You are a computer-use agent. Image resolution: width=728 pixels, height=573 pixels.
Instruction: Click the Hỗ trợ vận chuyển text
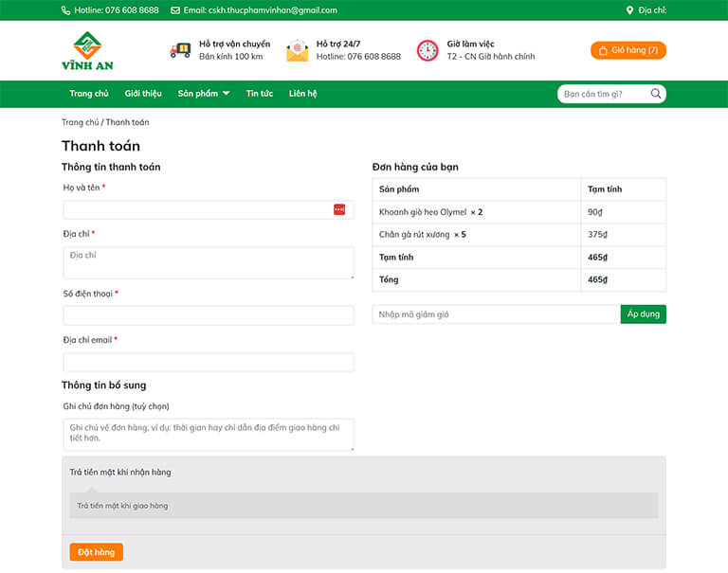click(x=234, y=45)
